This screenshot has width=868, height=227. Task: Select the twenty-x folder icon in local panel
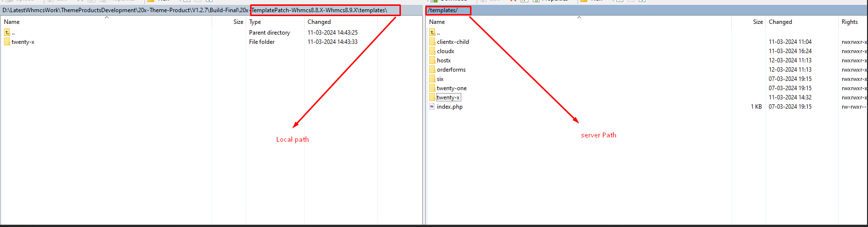7,42
